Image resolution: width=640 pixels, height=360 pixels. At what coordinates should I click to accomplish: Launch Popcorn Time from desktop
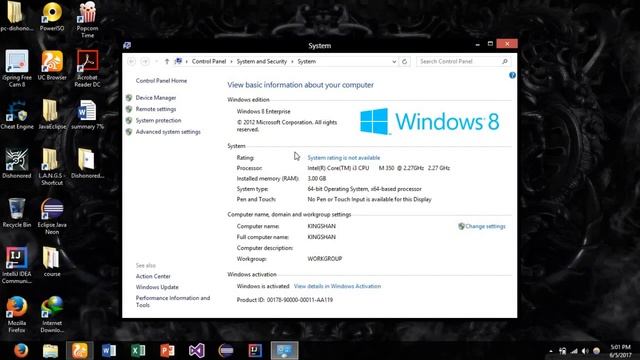[87, 20]
